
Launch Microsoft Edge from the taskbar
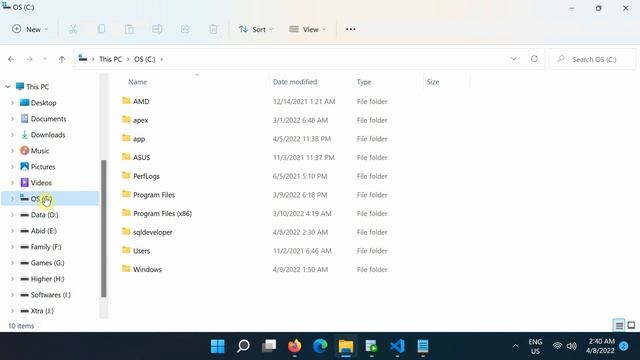(320, 346)
